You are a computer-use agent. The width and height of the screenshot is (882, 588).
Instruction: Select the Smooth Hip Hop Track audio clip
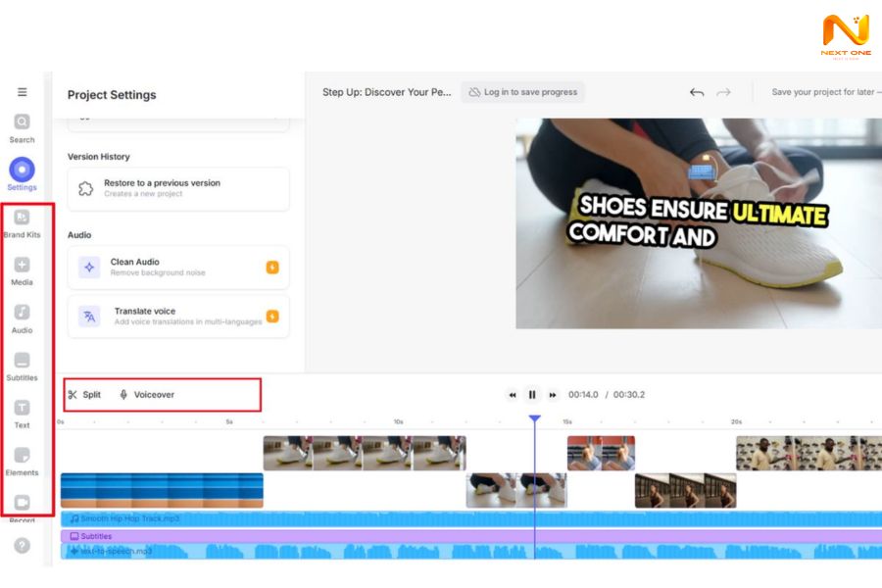click(x=294, y=518)
